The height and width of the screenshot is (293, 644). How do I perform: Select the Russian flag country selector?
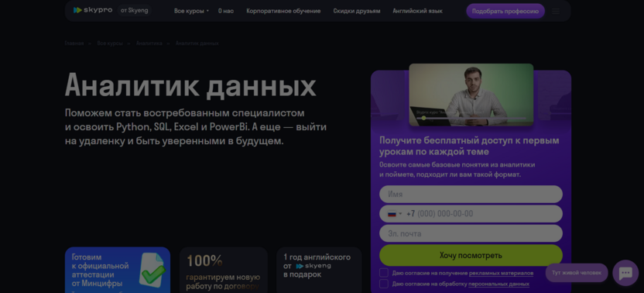pos(394,214)
